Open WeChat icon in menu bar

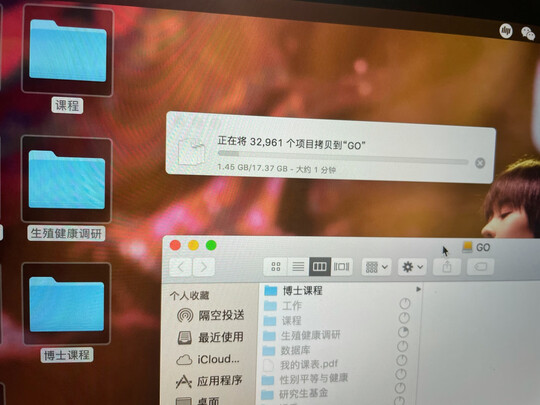point(528,33)
